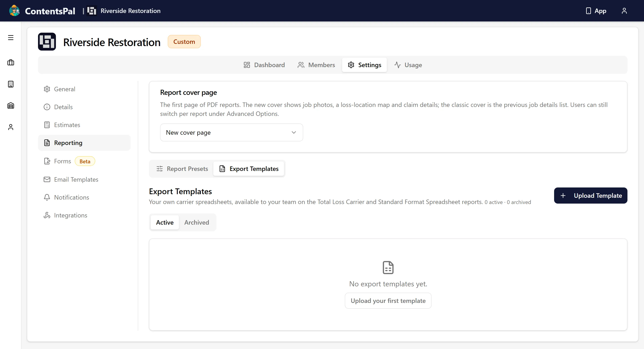Click the 'Export Templates' section heading

click(x=180, y=191)
